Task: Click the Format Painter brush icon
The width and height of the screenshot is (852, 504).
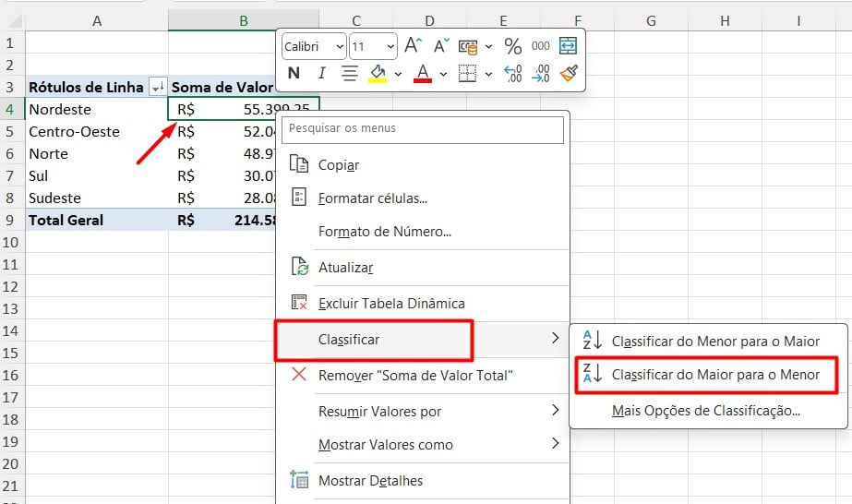Action: [568, 73]
